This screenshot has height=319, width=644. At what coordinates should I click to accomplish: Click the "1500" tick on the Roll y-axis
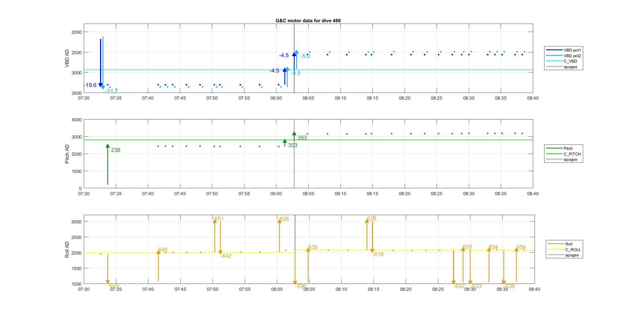77,268
